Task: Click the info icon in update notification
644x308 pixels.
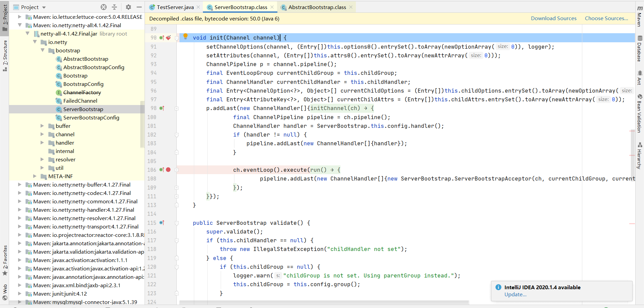Action: click(x=498, y=287)
